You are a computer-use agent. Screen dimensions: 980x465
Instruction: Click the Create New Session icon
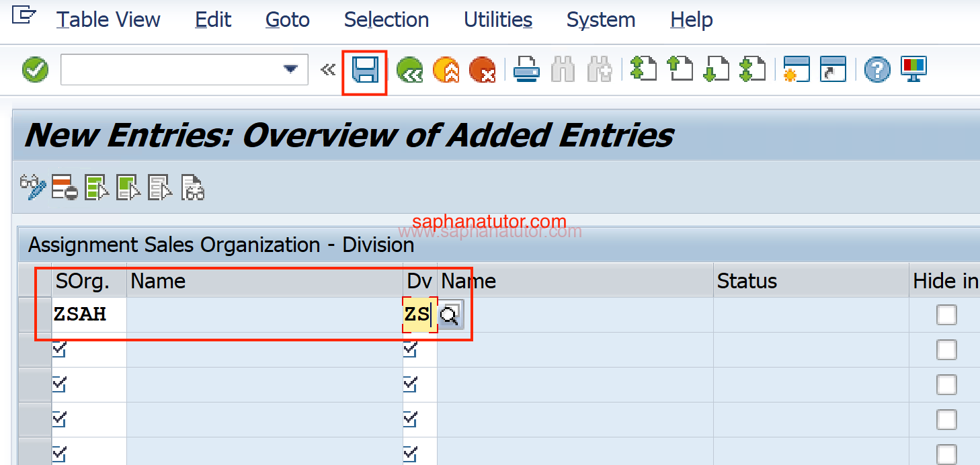coord(796,69)
